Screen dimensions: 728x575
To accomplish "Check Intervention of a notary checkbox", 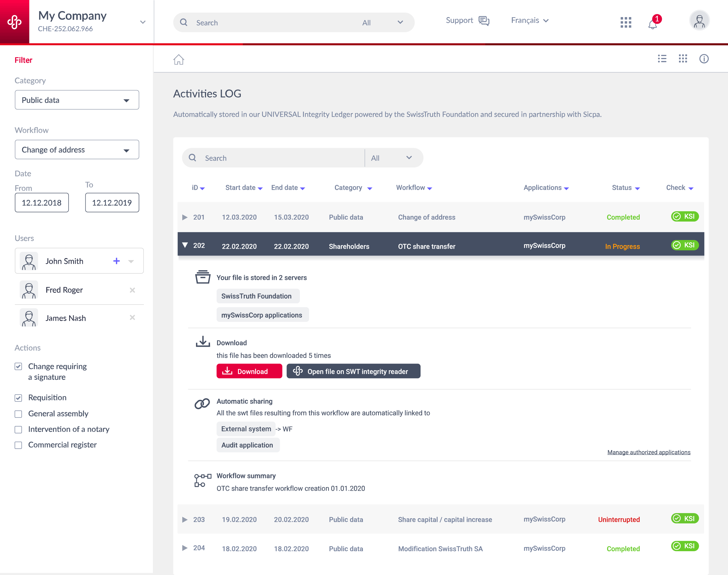I will (18, 430).
